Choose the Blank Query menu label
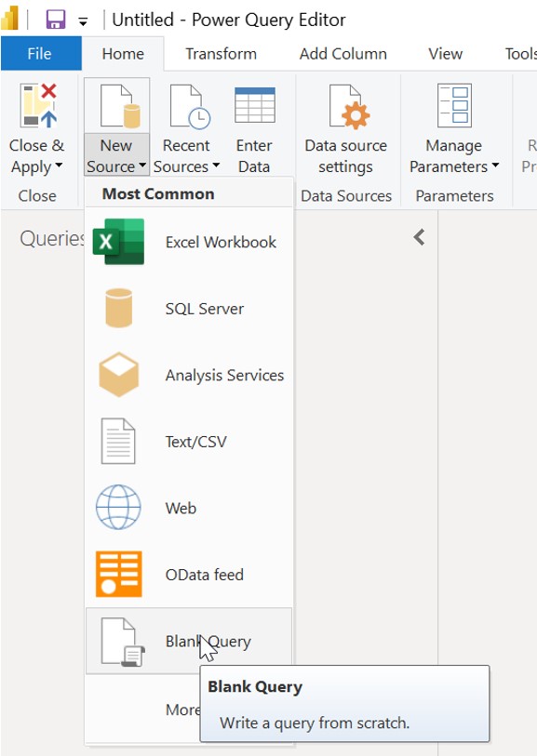The width and height of the screenshot is (537, 756). [208, 642]
